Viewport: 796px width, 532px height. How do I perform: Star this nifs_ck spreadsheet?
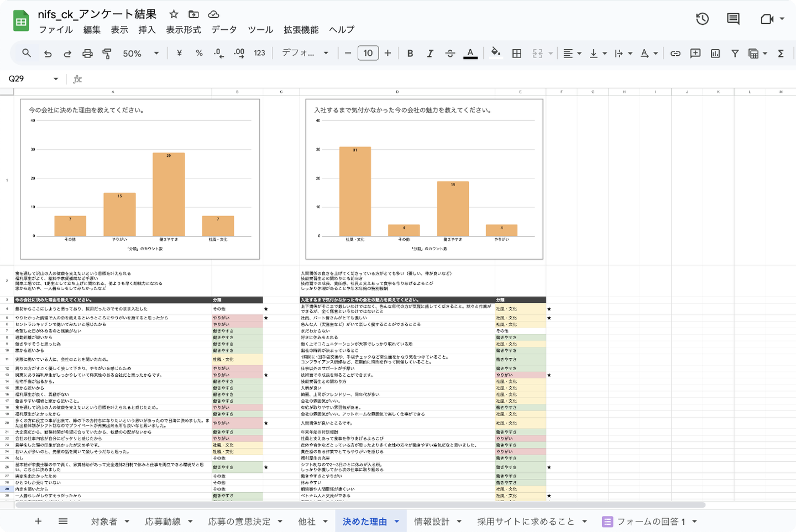click(174, 14)
